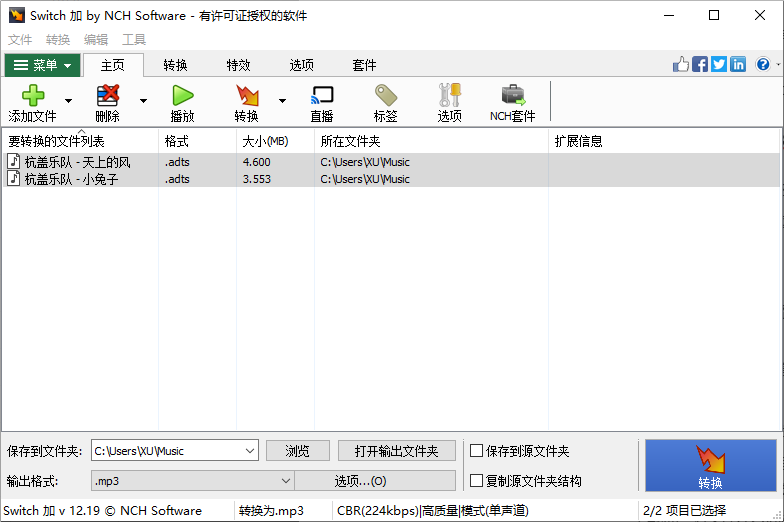This screenshot has height=522, width=784.
Task: Switch to the 特效 tab
Action: tap(238, 65)
